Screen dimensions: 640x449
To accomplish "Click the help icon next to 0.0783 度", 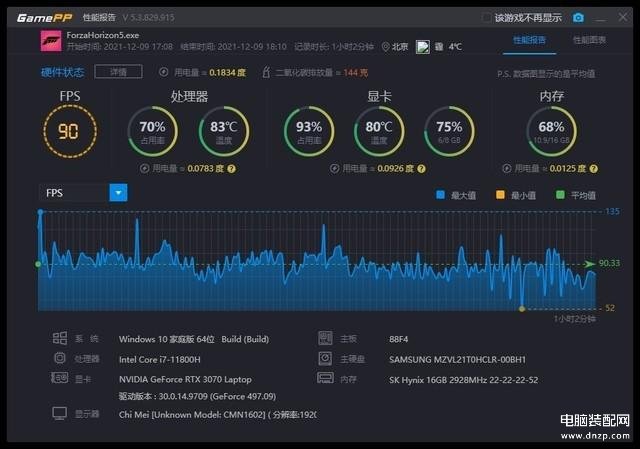I will pyautogui.click(x=231, y=169).
